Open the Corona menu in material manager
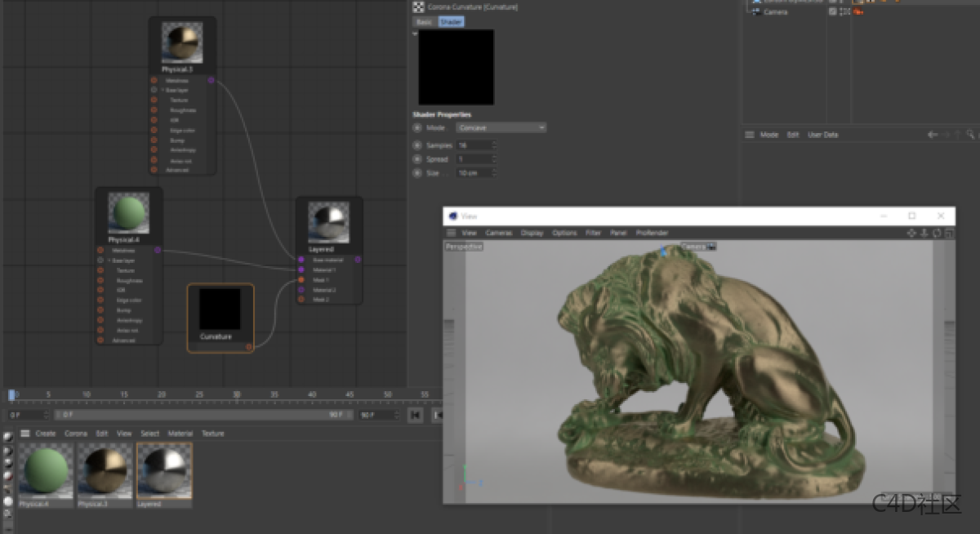This screenshot has width=980, height=534. point(76,434)
